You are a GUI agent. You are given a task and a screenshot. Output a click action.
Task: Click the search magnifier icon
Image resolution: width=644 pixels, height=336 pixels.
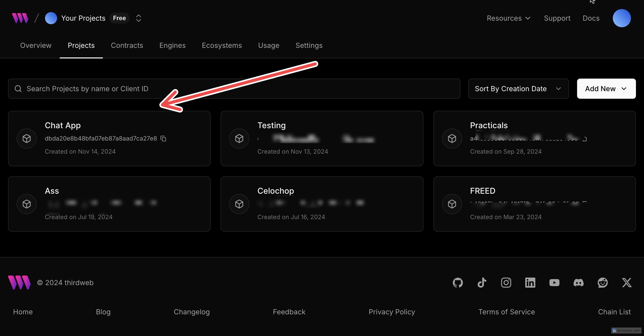click(18, 89)
